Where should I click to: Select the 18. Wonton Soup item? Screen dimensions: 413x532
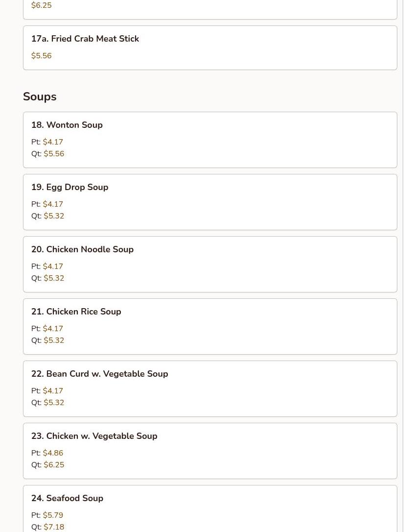pyautogui.click(x=210, y=140)
